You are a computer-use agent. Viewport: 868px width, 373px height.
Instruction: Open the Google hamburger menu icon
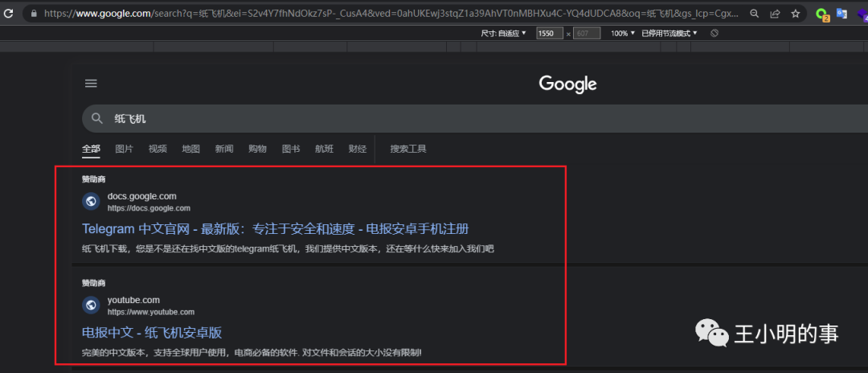tap(91, 84)
